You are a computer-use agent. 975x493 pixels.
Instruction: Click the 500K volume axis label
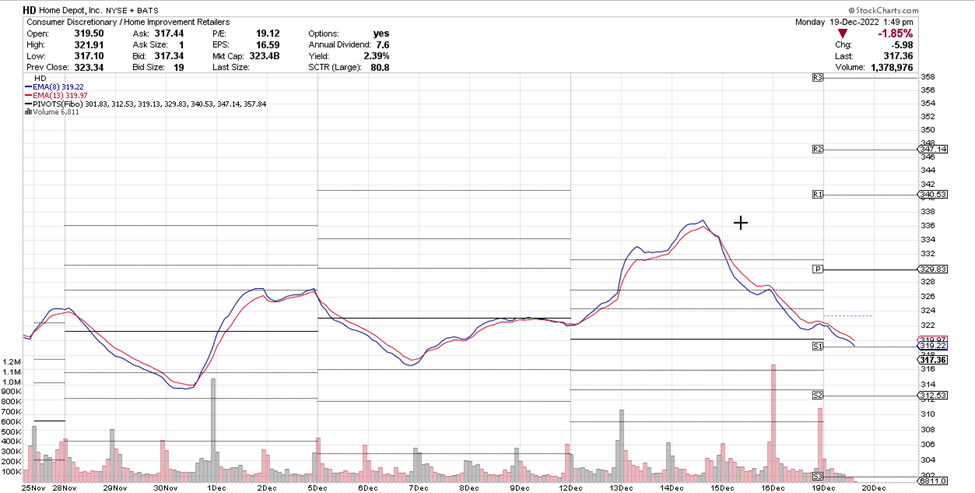click(x=12, y=432)
